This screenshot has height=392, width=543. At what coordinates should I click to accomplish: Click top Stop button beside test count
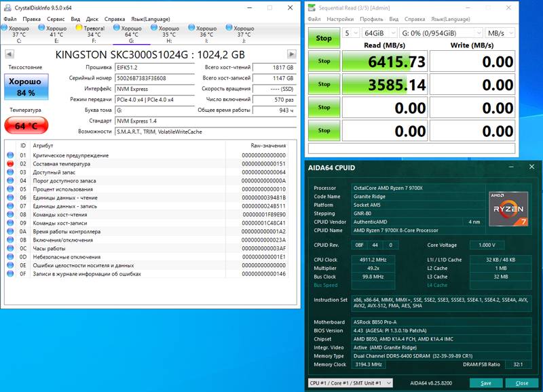point(324,38)
